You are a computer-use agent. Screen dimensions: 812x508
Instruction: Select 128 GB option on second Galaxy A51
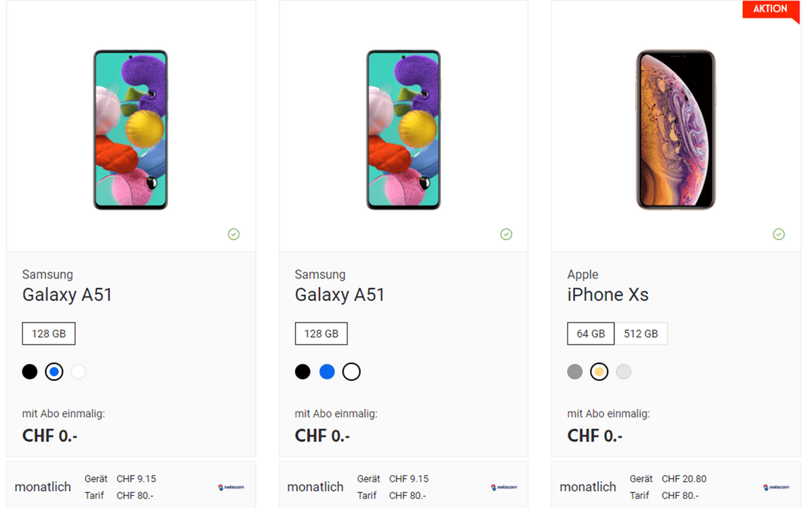[x=321, y=333]
